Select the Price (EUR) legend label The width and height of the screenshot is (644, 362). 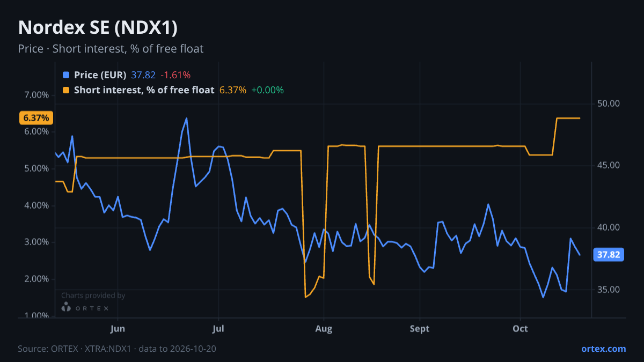(x=100, y=75)
